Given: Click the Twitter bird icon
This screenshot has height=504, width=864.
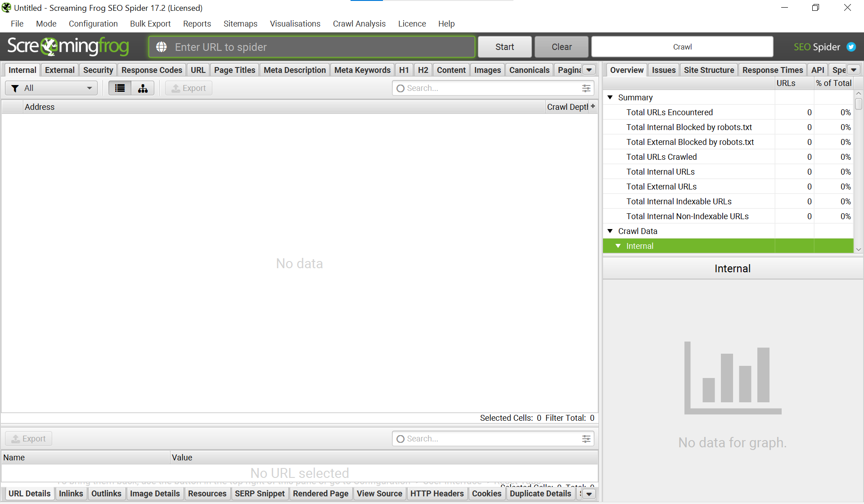Looking at the screenshot, I should 851,47.
